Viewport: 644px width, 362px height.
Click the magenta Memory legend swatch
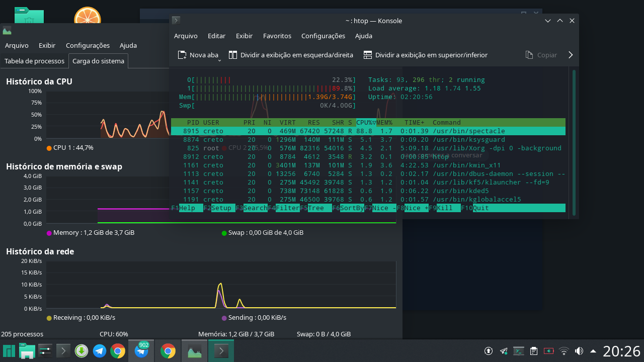coord(49,233)
